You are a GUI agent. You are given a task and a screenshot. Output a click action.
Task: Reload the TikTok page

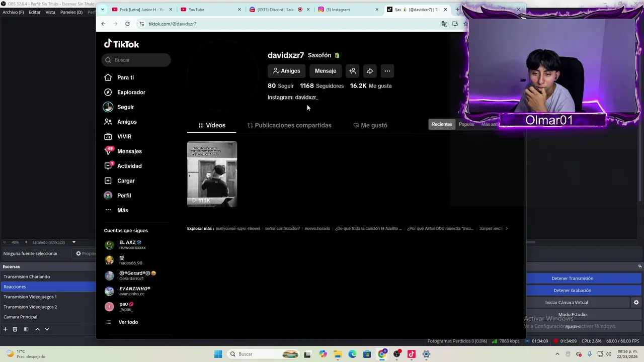click(127, 24)
